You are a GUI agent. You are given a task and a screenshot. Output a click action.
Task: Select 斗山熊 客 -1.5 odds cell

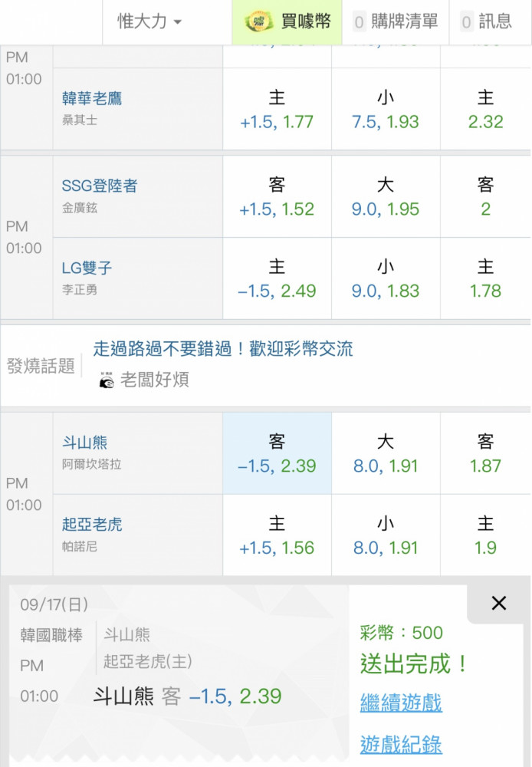coord(277,454)
